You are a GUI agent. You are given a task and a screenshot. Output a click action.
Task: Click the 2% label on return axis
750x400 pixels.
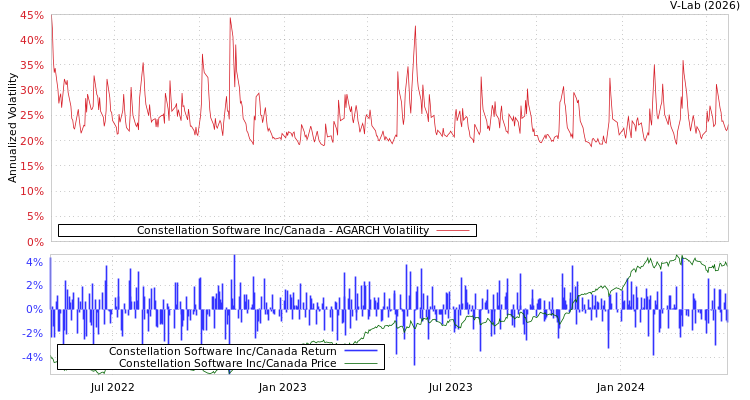[35, 286]
